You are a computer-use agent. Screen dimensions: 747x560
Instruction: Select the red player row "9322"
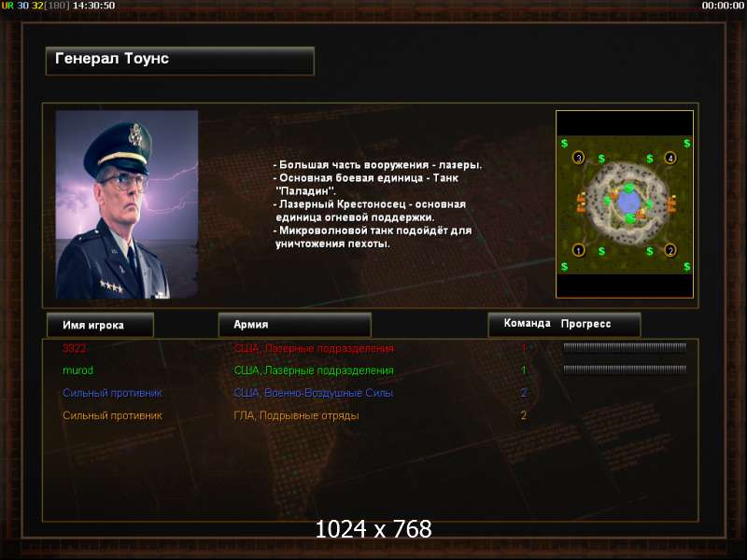(x=370, y=348)
